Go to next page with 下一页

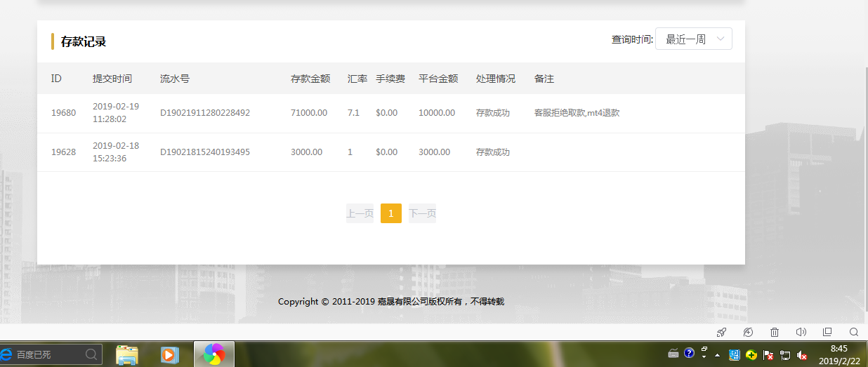[x=422, y=213]
